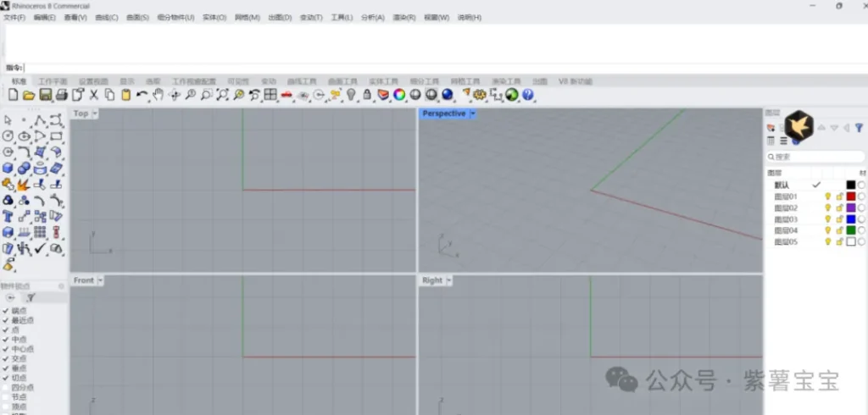Open the 曲面(S) menu
The height and width of the screenshot is (415, 868).
pyautogui.click(x=137, y=17)
